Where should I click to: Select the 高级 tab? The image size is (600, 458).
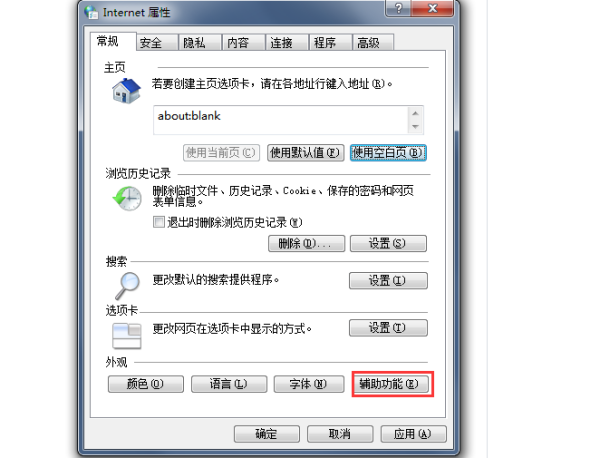point(373,42)
